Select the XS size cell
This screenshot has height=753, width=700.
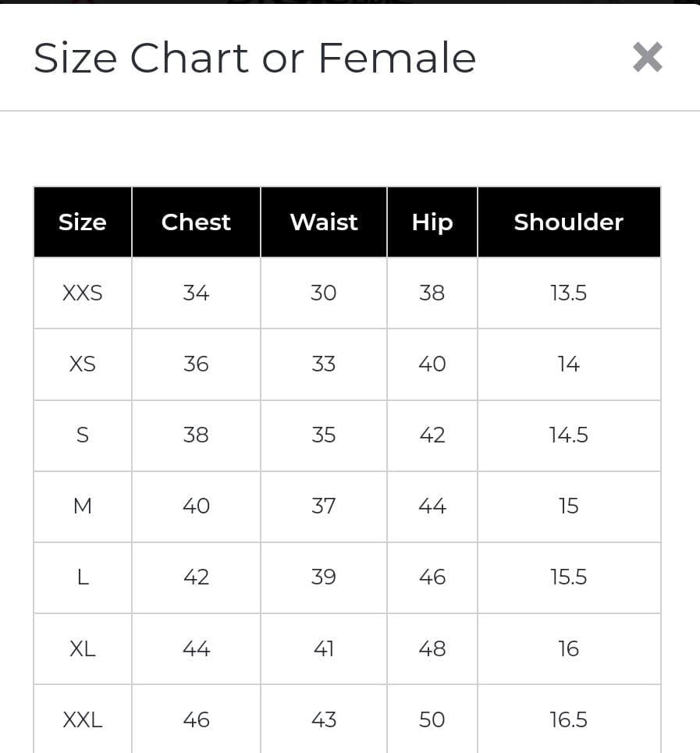pos(83,364)
